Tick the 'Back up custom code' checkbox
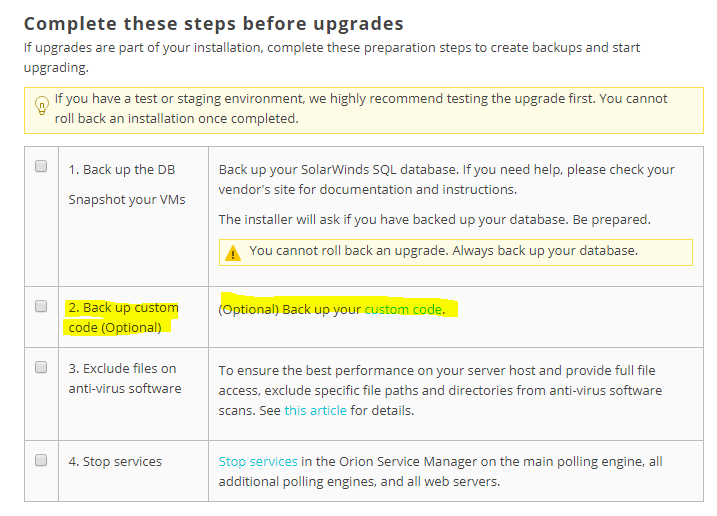This screenshot has width=717, height=516. coord(41,306)
